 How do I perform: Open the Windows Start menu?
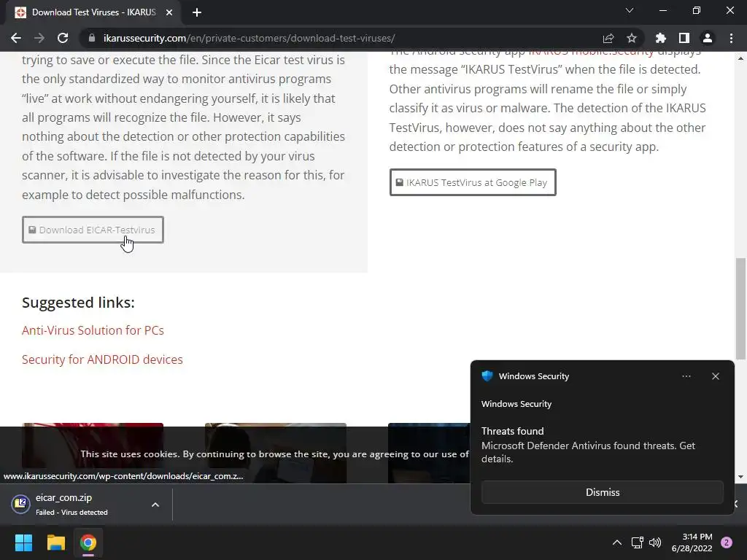23,542
